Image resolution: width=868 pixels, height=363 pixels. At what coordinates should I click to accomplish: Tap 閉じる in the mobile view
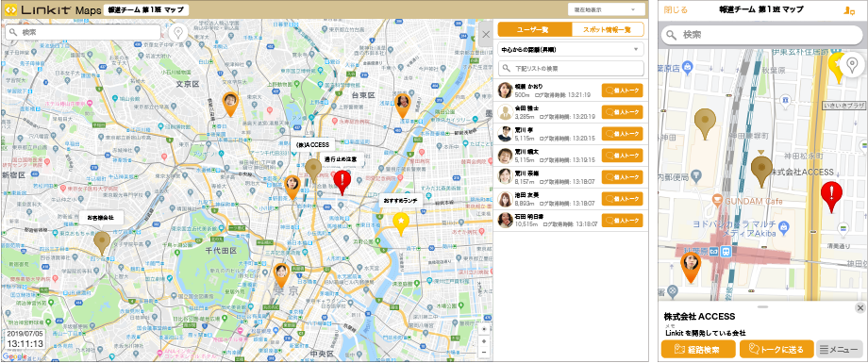pos(676,10)
